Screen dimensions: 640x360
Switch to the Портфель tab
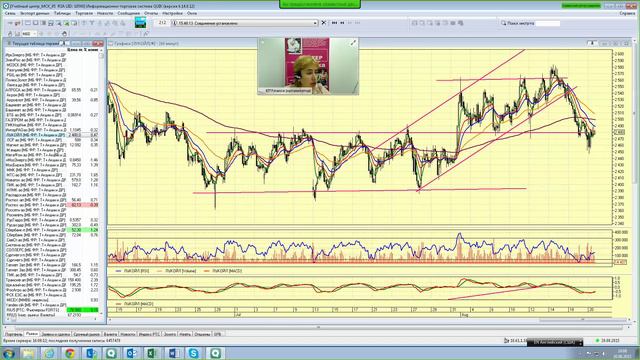pyautogui.click(x=13, y=334)
